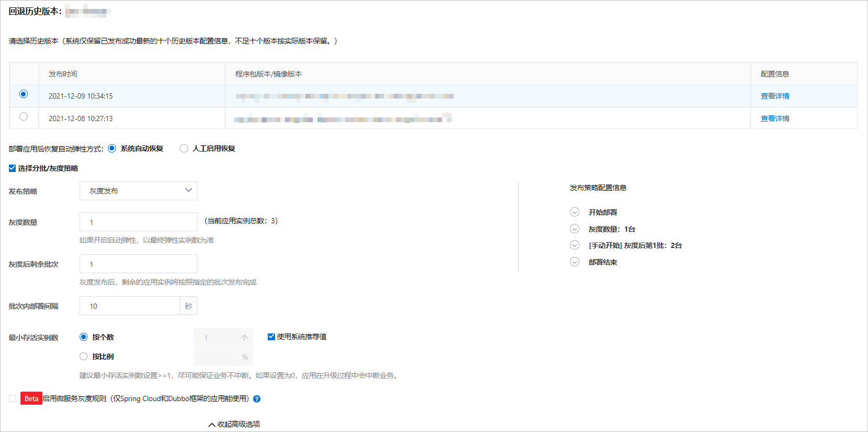Select the 2021-12-09 10:34:15 version radio

click(24, 94)
